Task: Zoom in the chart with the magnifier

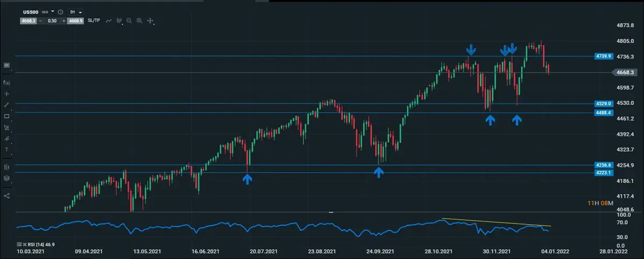Action: tap(140, 21)
